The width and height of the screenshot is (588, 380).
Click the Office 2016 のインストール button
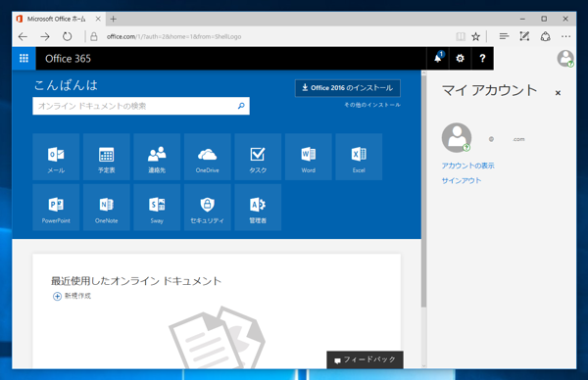348,88
